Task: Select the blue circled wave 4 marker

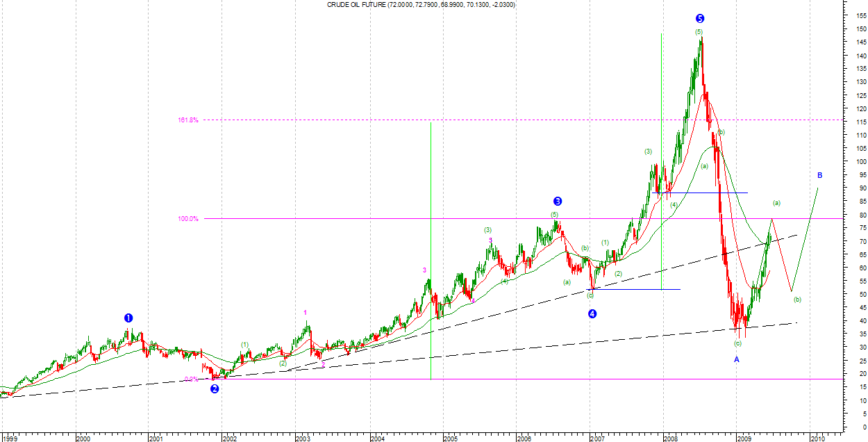Action: [592, 313]
